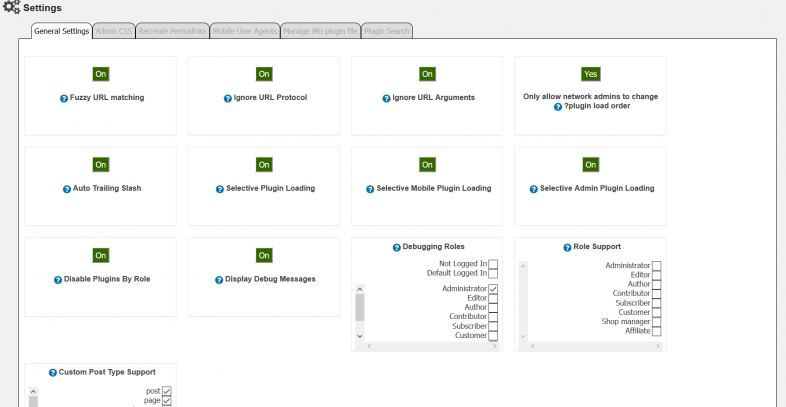Open help for Role Support
786x407 pixels.
567,247
